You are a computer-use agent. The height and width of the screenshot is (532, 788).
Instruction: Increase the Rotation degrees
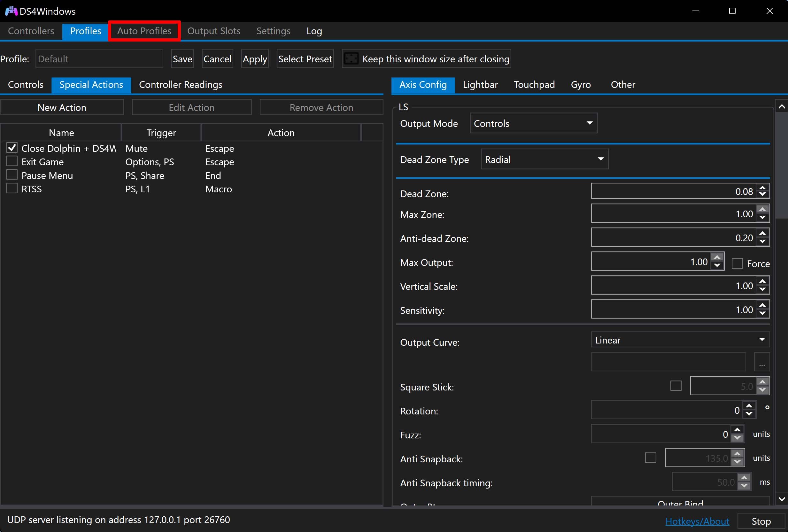coord(749,406)
